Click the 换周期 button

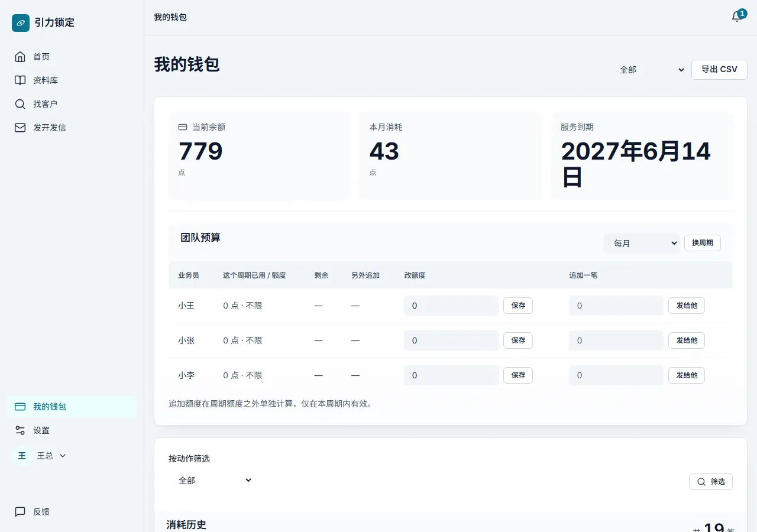[702, 243]
